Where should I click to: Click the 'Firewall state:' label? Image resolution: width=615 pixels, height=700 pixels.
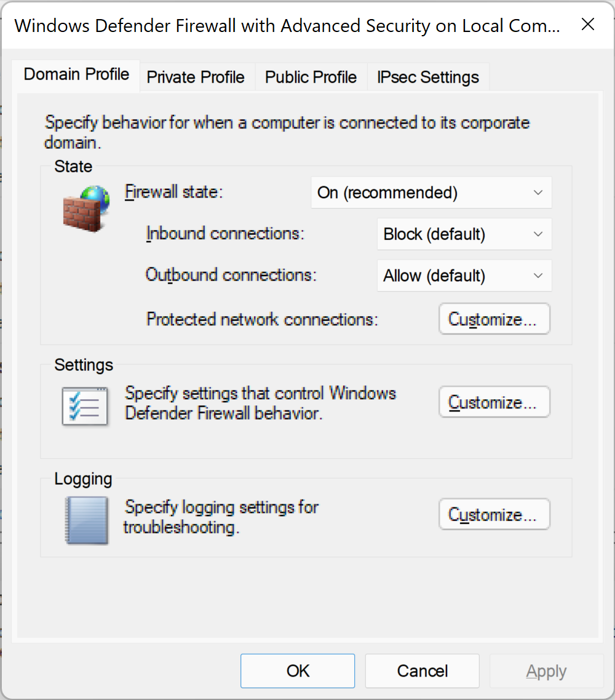[173, 192]
